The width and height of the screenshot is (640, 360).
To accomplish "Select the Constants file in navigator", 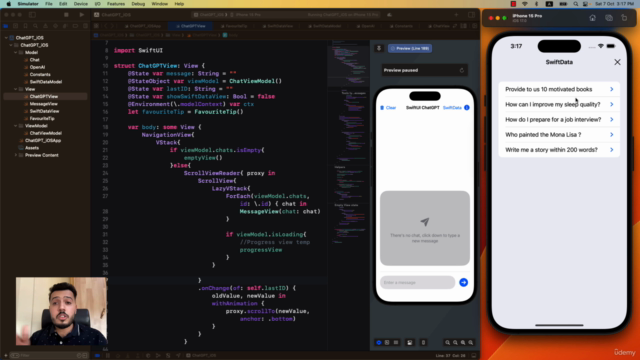I will click(40, 74).
